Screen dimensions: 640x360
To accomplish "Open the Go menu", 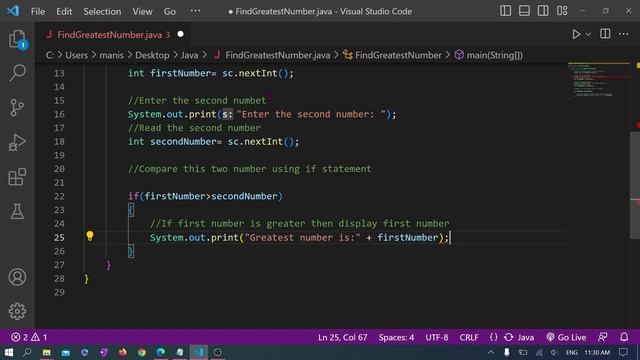I will pos(170,11).
